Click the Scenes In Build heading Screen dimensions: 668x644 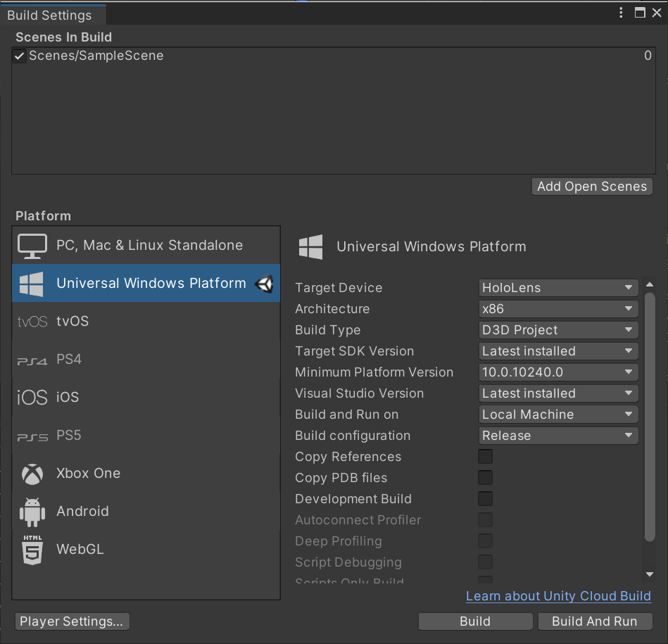tap(64, 37)
